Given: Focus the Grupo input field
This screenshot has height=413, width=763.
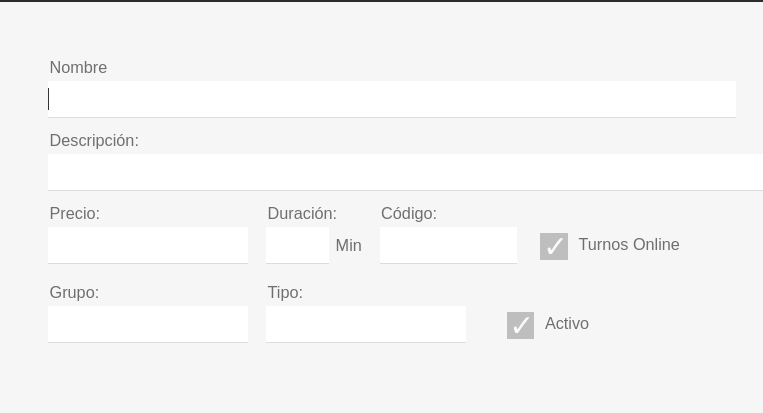Looking at the screenshot, I should 148,324.
